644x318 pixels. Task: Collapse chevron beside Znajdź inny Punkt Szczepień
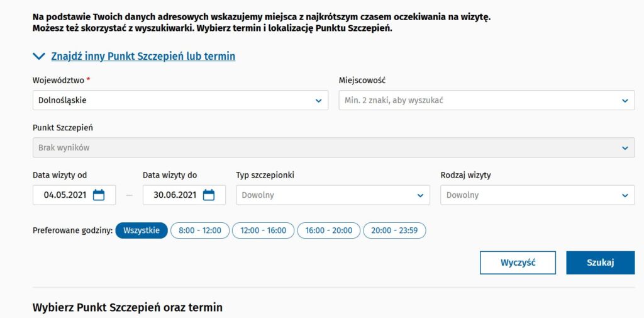(38, 57)
